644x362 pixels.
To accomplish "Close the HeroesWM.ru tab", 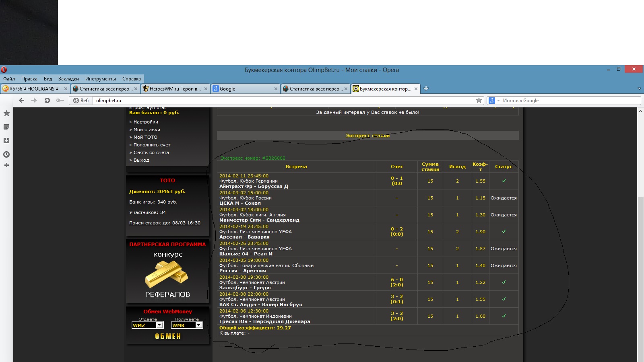I will [x=206, y=89].
